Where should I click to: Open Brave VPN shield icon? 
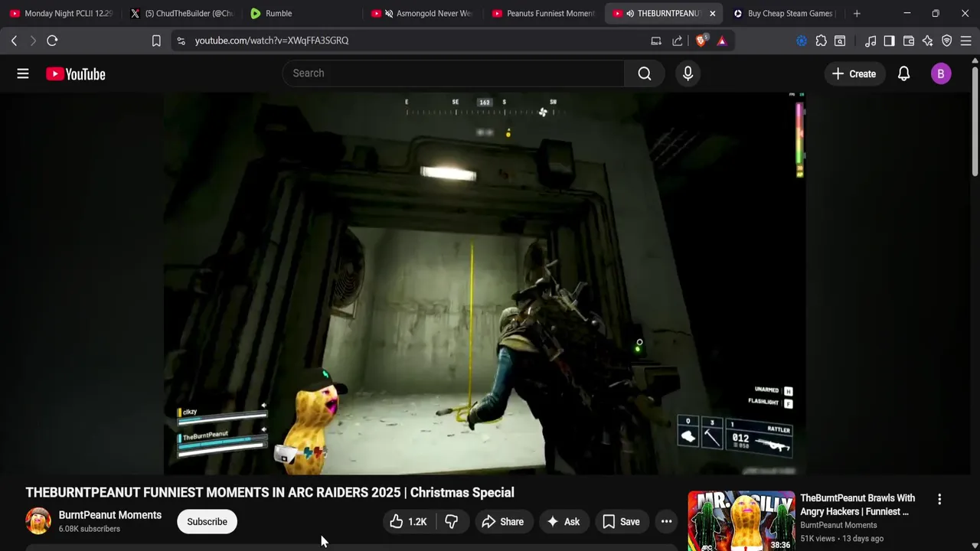coord(947,41)
